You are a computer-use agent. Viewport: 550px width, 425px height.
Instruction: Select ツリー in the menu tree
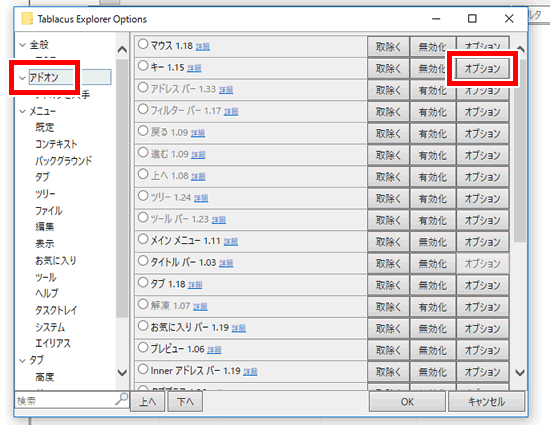(x=45, y=194)
